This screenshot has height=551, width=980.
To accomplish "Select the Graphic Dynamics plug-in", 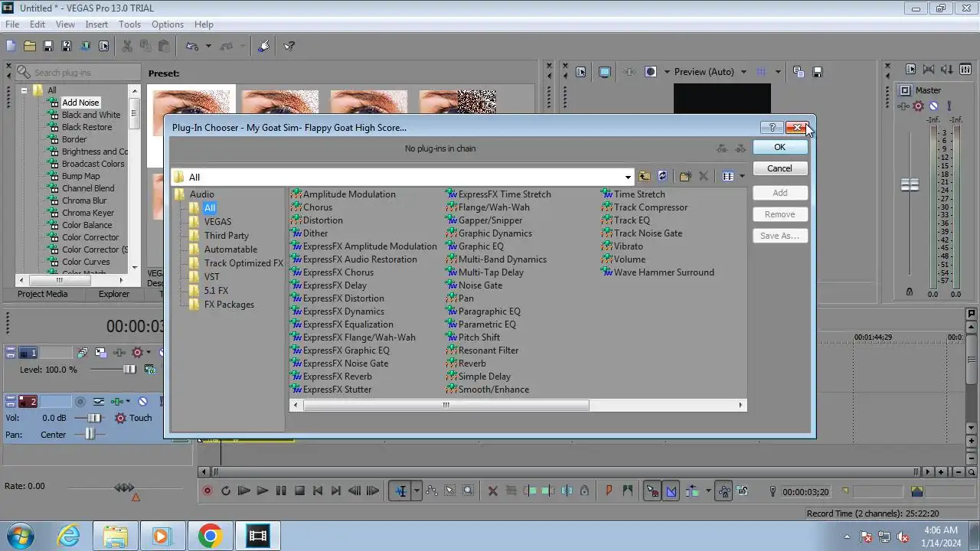I will [x=495, y=233].
